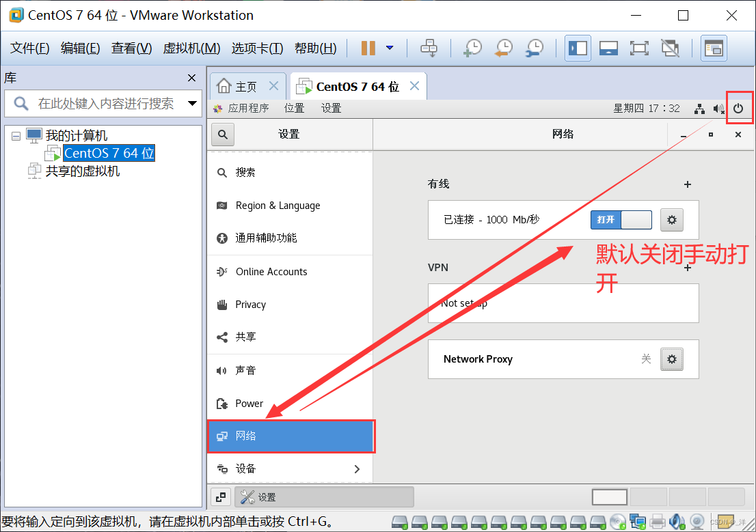Image resolution: width=756 pixels, height=532 pixels.
Task: Open the 设置 menu in CentOS top bar
Action: click(x=332, y=109)
